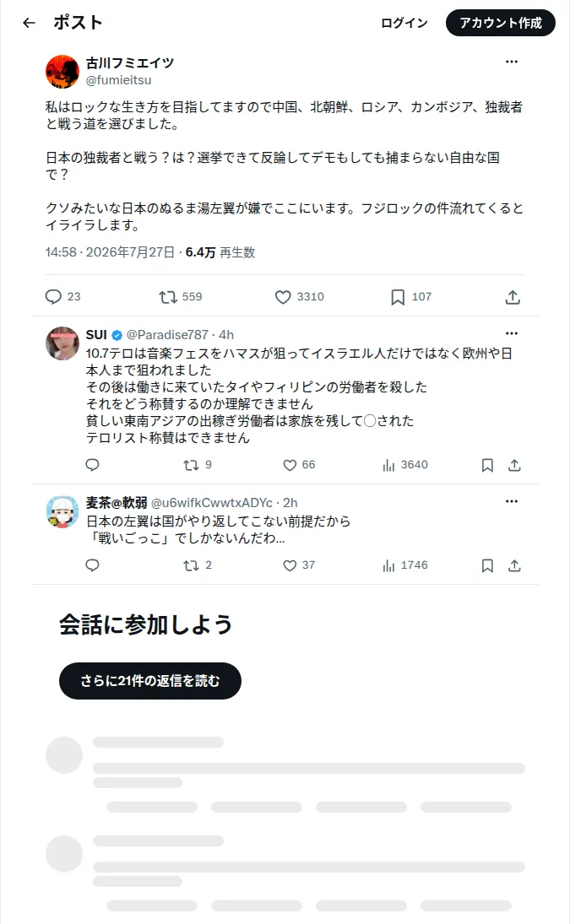Bookmark the main post showing 107
The image size is (570, 924).
tap(398, 297)
